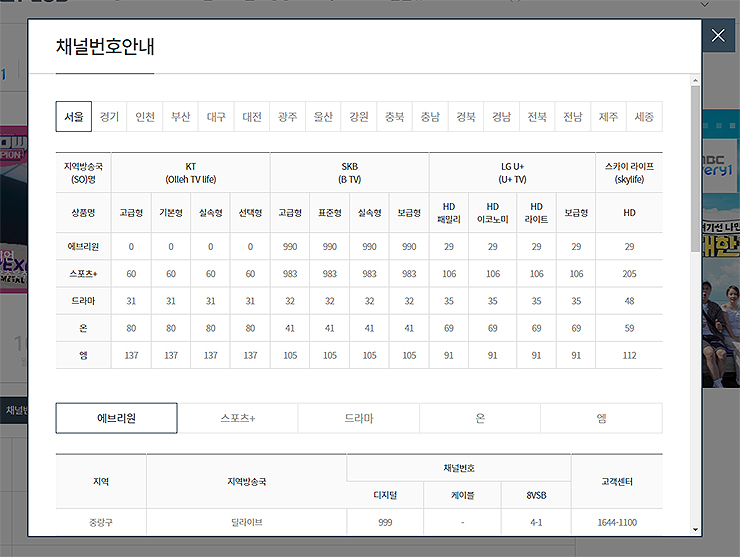Click the 상품명 row header

click(84, 213)
